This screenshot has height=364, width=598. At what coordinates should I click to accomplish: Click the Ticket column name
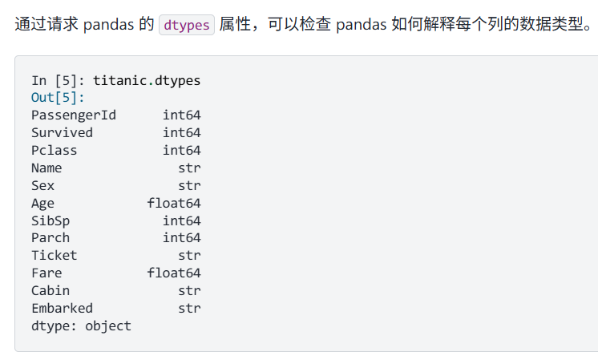pyautogui.click(x=55, y=255)
